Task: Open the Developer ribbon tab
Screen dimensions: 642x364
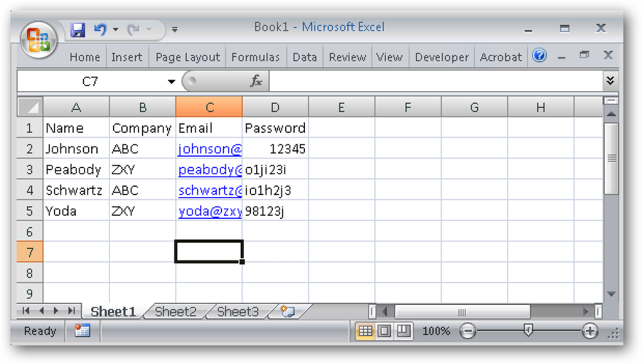Action: 442,57
